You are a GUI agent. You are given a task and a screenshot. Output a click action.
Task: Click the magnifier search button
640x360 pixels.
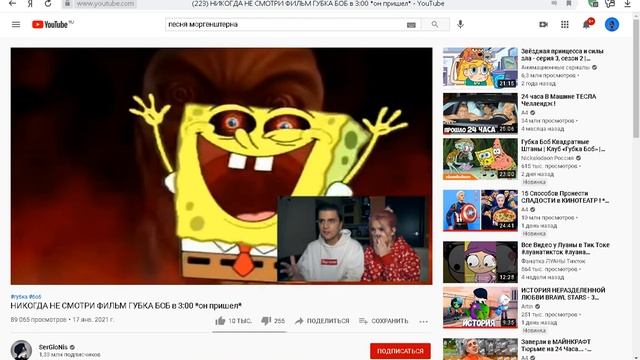(435, 24)
